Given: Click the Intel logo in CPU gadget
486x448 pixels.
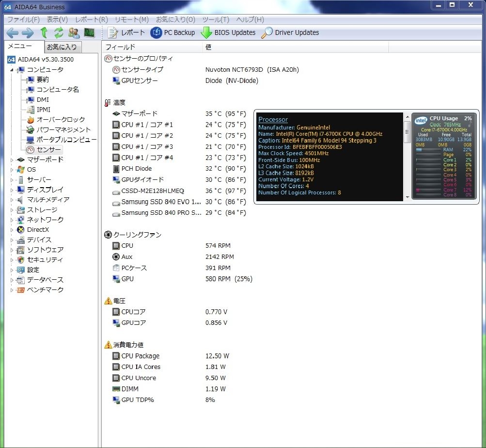Looking at the screenshot, I should click(421, 121).
